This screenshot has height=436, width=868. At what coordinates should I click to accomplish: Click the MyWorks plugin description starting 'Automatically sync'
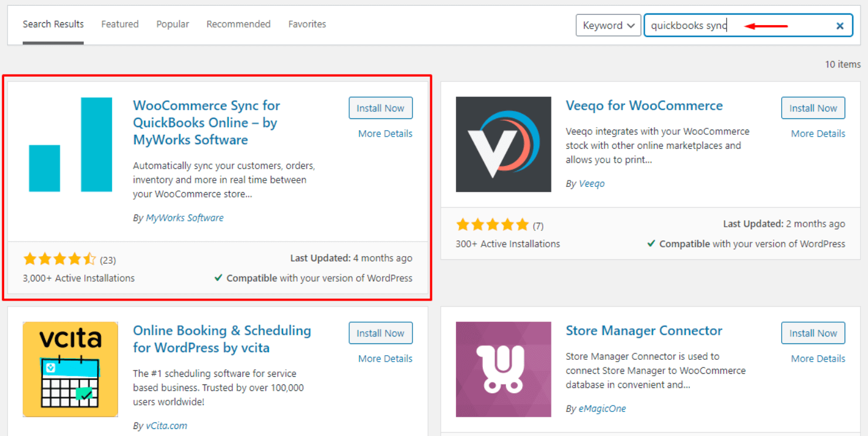pos(224,180)
